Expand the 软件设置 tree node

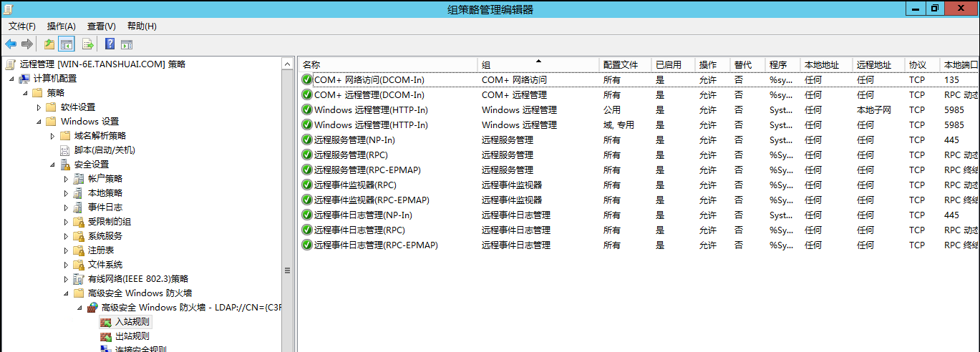point(39,107)
